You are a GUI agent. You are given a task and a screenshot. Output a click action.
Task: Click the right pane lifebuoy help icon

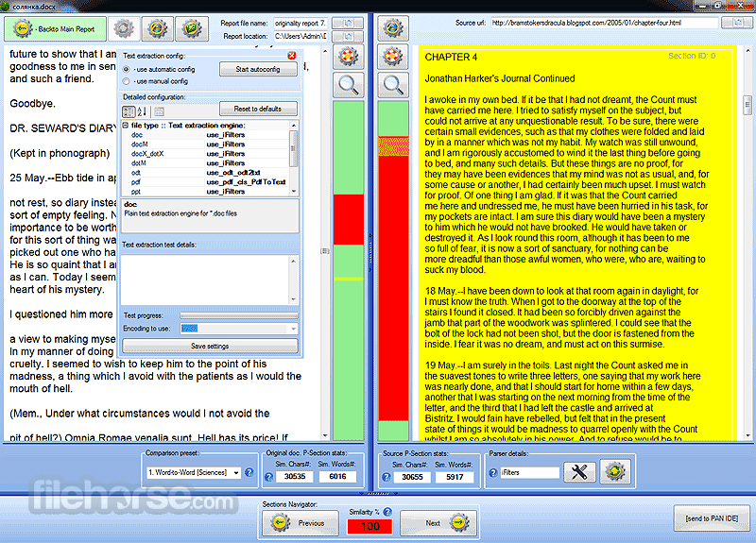click(393, 57)
